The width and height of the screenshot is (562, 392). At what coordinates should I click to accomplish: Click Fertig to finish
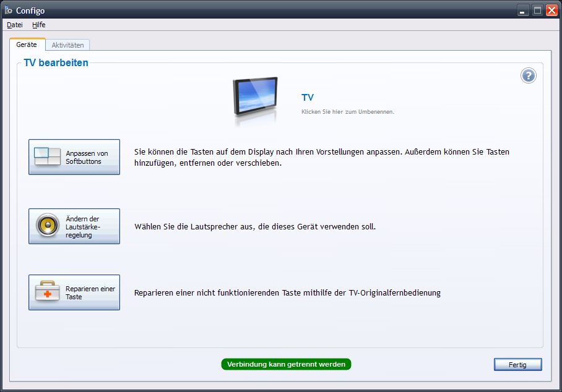(517, 364)
